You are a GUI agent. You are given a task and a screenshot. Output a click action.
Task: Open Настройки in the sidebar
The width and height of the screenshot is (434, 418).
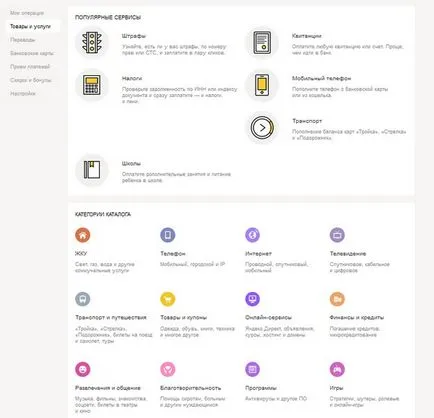click(x=23, y=94)
